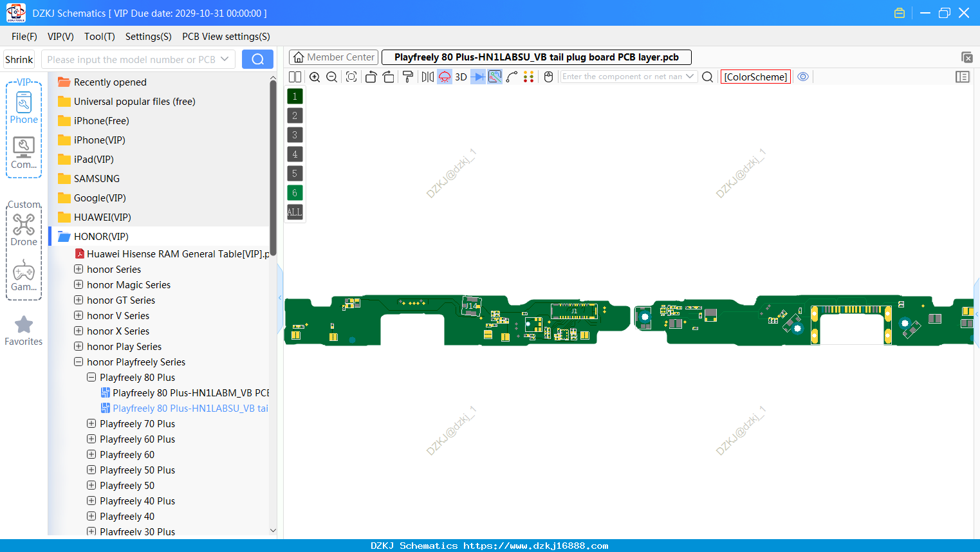Fit the PCB to the window
Image resolution: width=980 pixels, height=552 pixels.
pos(351,77)
